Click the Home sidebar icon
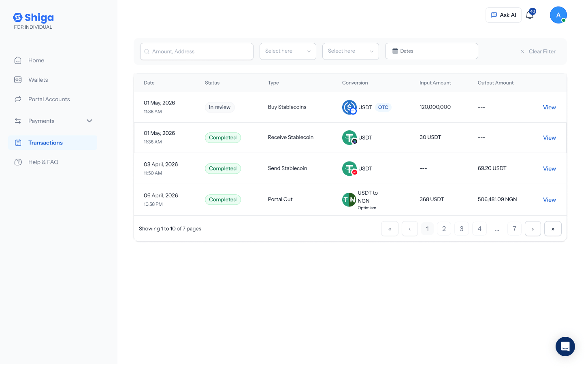 18,60
